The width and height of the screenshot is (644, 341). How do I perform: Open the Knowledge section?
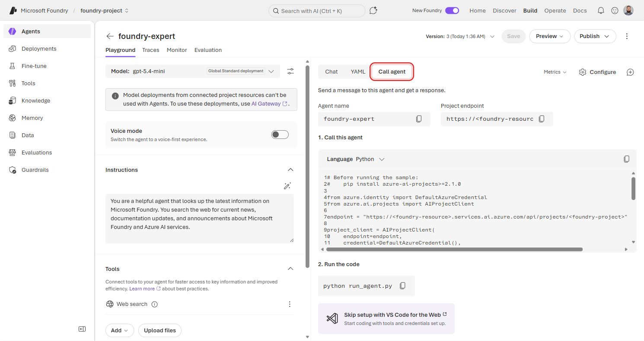tap(47, 100)
